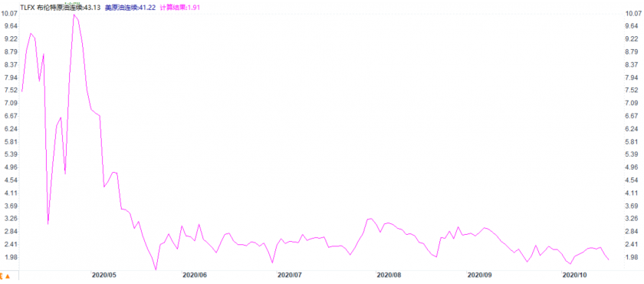Image resolution: width=644 pixels, height=284 pixels.
Task: Click the small green text above legend
Action: [x=71, y=3]
